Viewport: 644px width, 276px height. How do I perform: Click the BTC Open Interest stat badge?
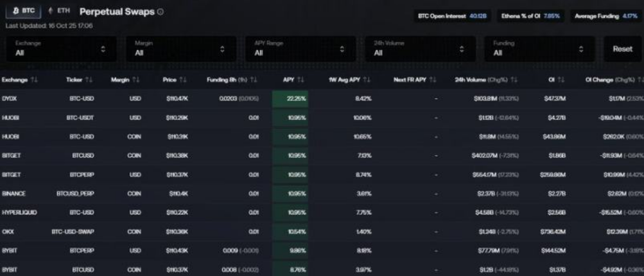pos(452,16)
